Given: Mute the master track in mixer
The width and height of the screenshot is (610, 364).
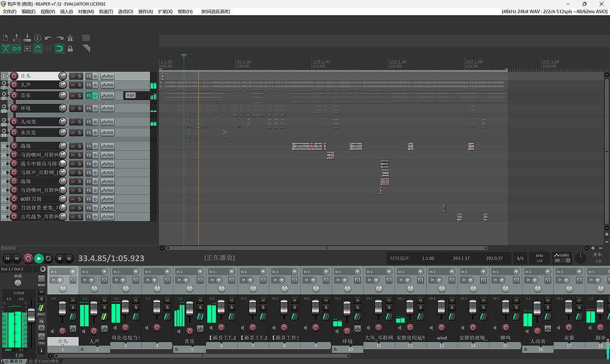Looking at the screenshot, I should pyautogui.click(x=41, y=292).
